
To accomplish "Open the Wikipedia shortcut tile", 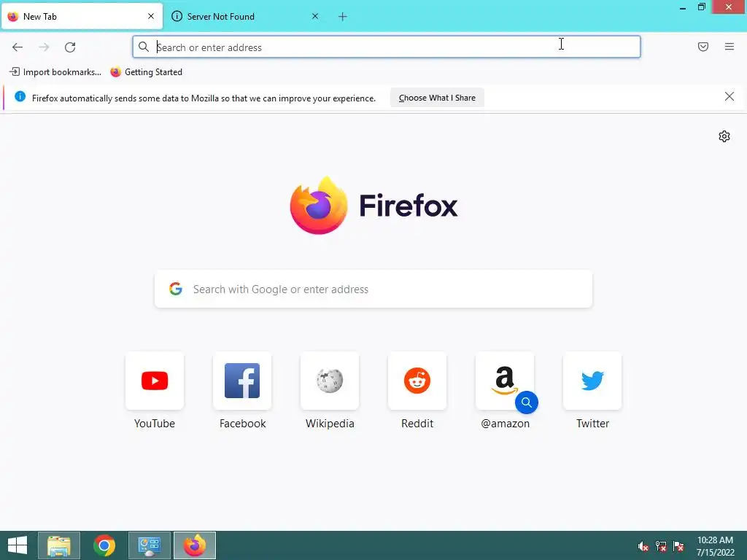I will (x=330, y=381).
